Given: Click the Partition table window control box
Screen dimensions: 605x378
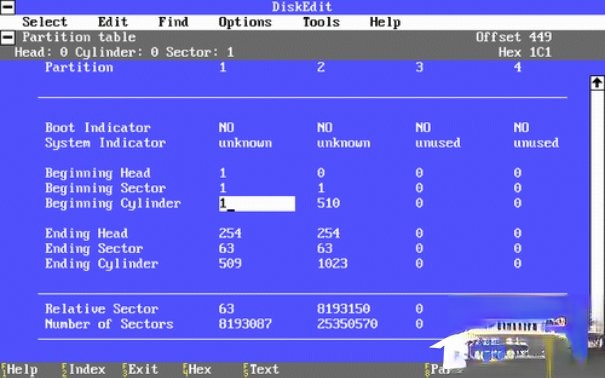Looking at the screenshot, I should pos(7,37).
